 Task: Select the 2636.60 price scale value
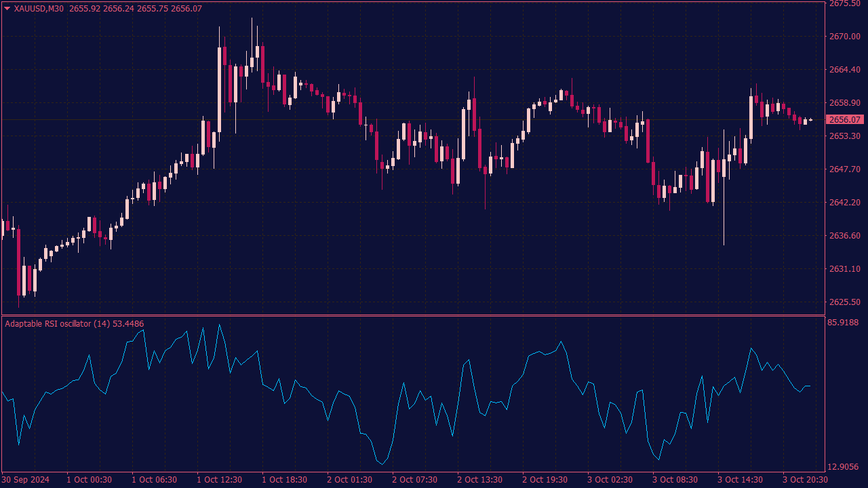pyautogui.click(x=844, y=236)
